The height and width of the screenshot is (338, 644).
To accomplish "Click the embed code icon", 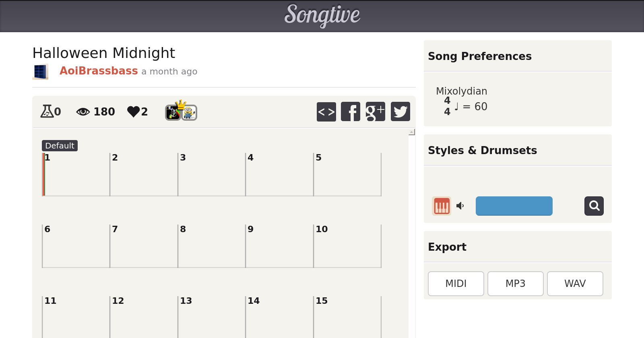I will pyautogui.click(x=326, y=112).
